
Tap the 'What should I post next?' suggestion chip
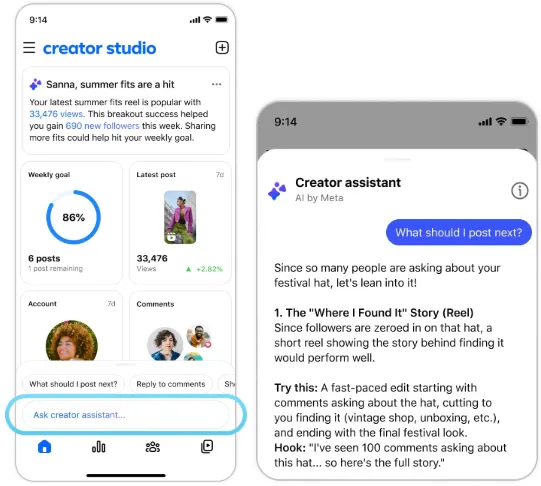pyautogui.click(x=73, y=384)
